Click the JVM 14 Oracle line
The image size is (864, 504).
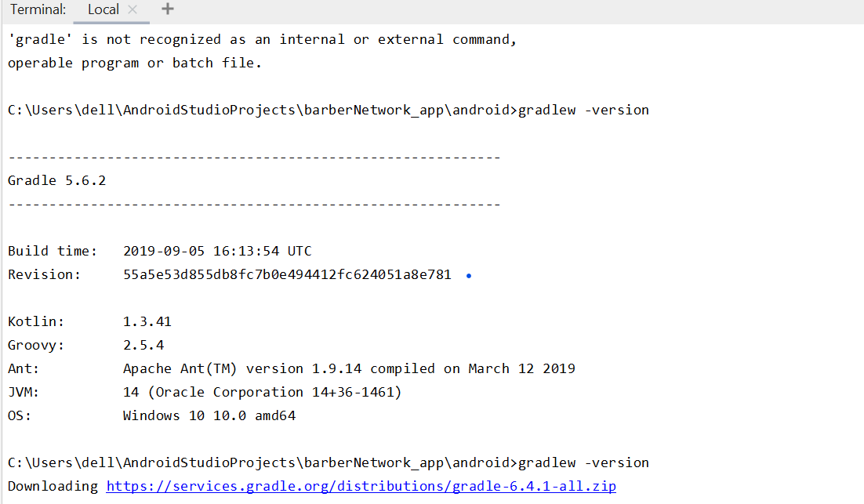click(x=196, y=392)
